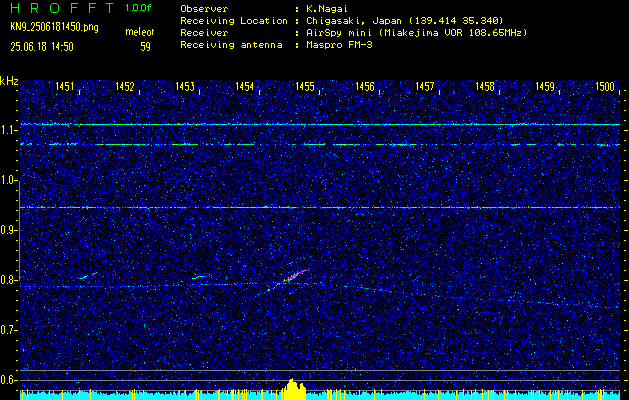This screenshot has height=400, width=629.
Task: Click the 1458 time axis label
Action: tap(485, 86)
